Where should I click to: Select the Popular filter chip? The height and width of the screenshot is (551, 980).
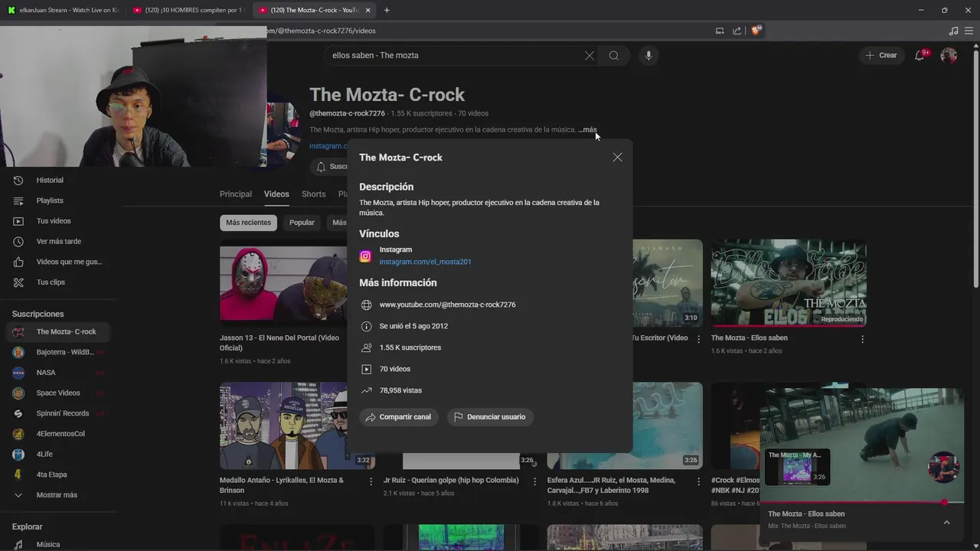pyautogui.click(x=302, y=223)
